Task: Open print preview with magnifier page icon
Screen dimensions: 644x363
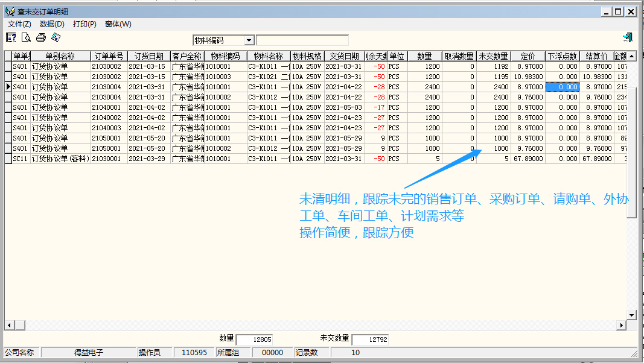Action: click(x=26, y=38)
